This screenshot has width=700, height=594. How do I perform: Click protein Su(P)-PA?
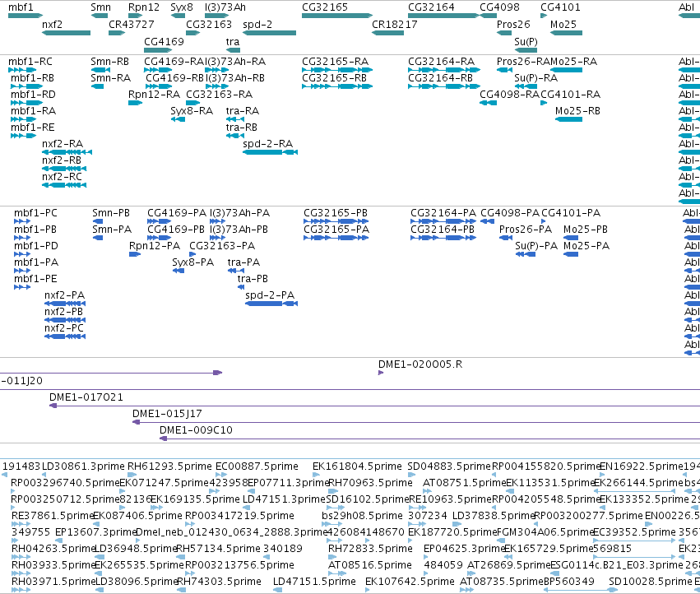[526, 254]
